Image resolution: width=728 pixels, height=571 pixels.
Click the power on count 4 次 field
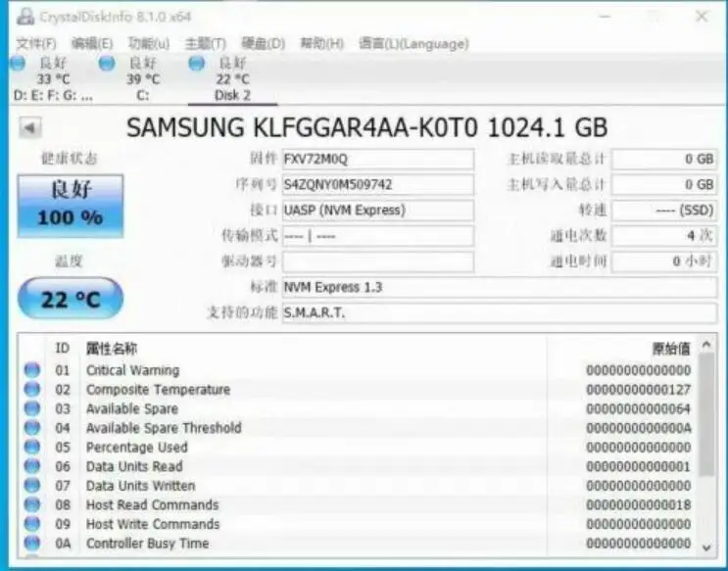(x=664, y=236)
